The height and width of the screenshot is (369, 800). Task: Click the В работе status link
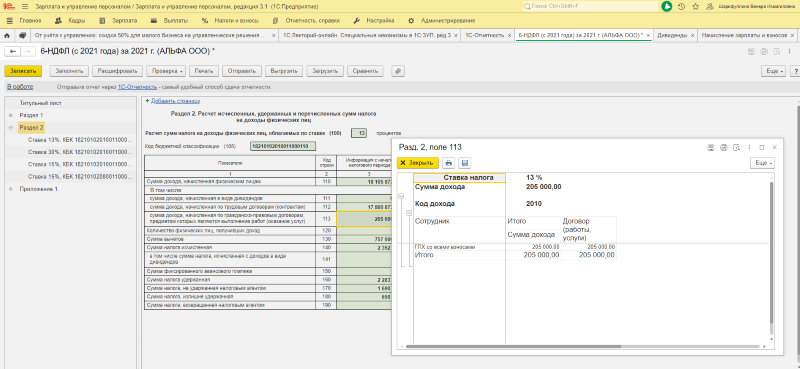20,87
